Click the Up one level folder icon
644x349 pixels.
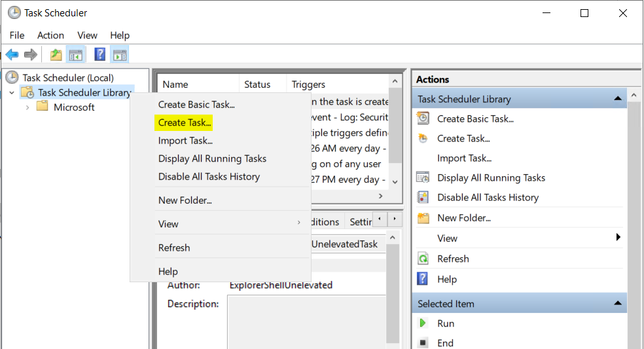pyautogui.click(x=56, y=54)
